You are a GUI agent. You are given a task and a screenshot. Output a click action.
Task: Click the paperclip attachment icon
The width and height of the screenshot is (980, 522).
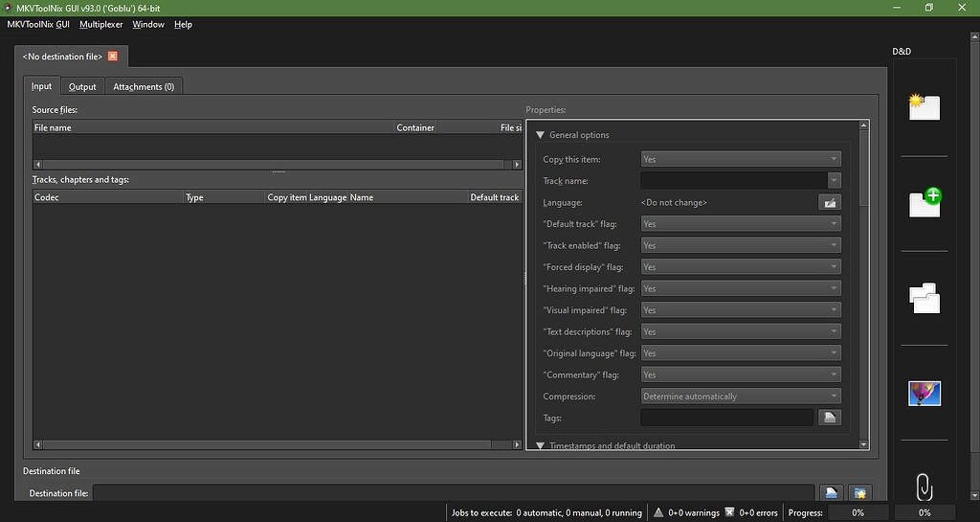click(924, 488)
